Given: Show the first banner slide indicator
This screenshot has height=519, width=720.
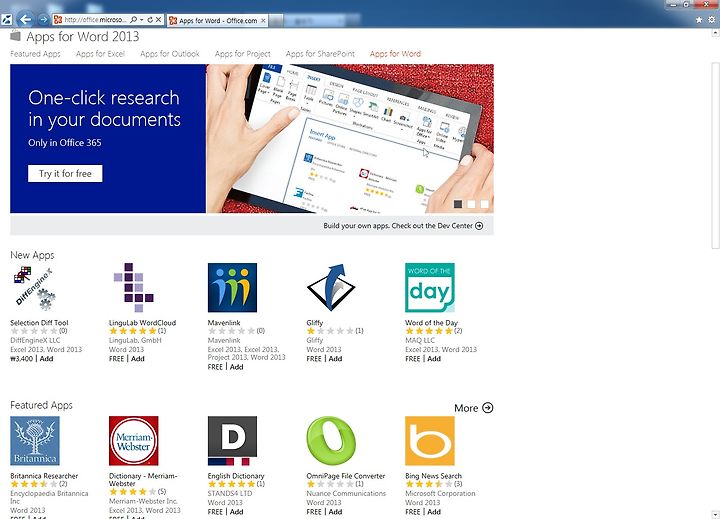Looking at the screenshot, I should pos(458,204).
